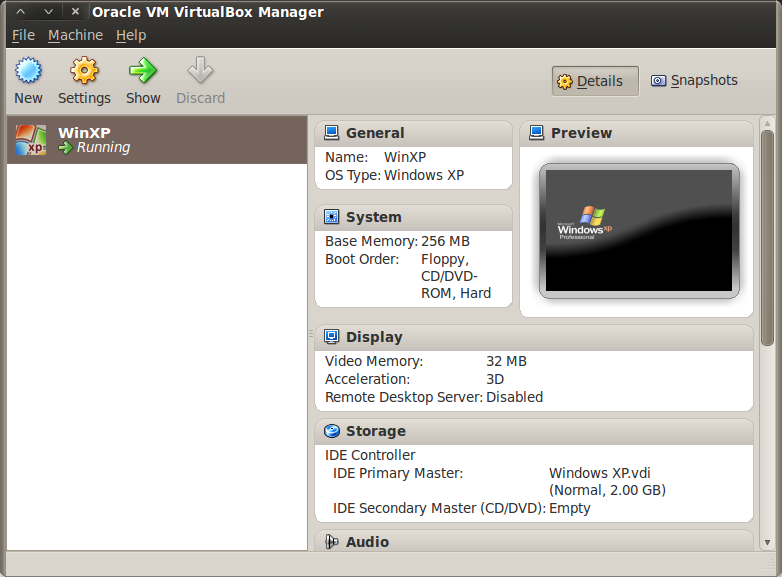The image size is (782, 577).
Task: Click 'IDE Secondary Master (CD/DVD): Empty'
Action: pos(461,508)
